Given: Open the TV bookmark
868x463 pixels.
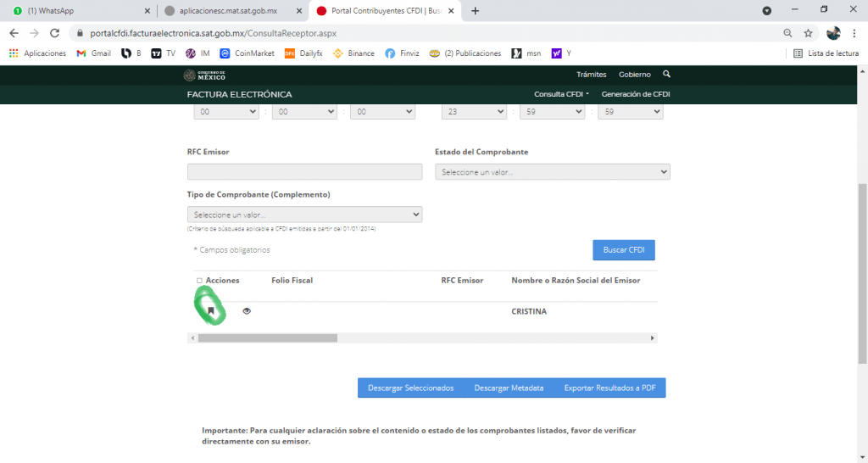Looking at the screenshot, I should click(x=164, y=53).
